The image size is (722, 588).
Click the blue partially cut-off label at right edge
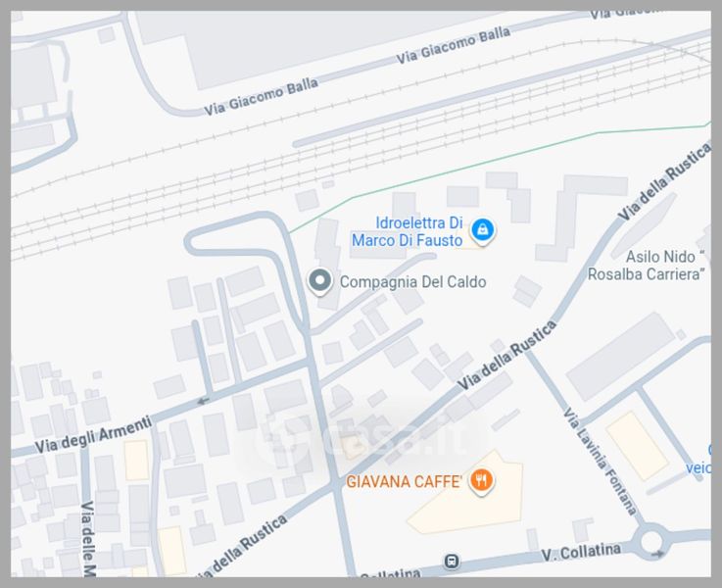click(698, 459)
